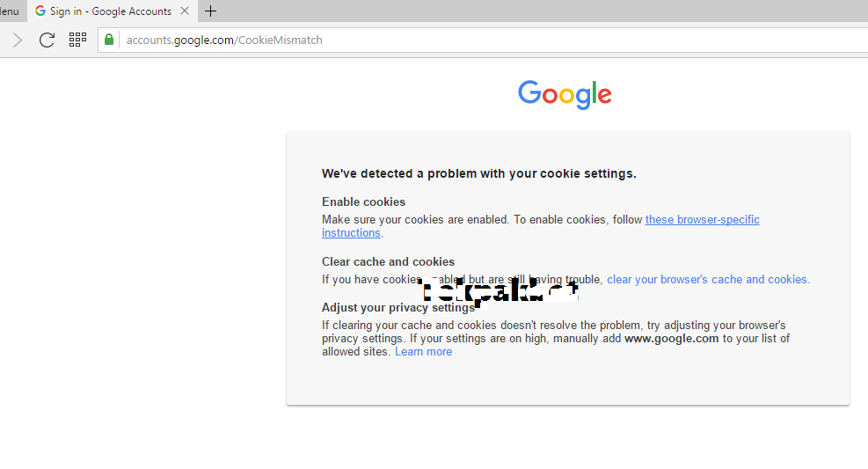The height and width of the screenshot is (469, 868).
Task: Click the Learn more link
Action: (x=423, y=351)
